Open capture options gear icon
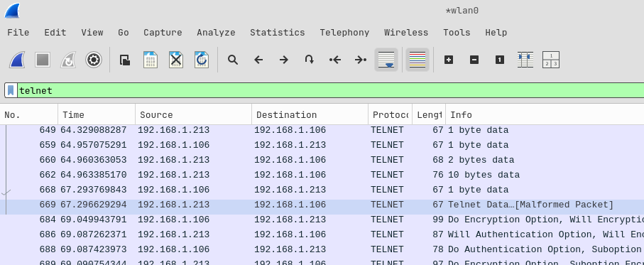The image size is (644, 265). point(94,60)
